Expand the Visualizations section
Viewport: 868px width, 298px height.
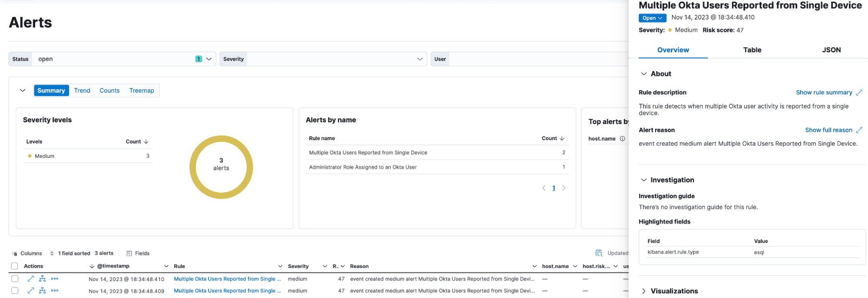pyautogui.click(x=644, y=291)
